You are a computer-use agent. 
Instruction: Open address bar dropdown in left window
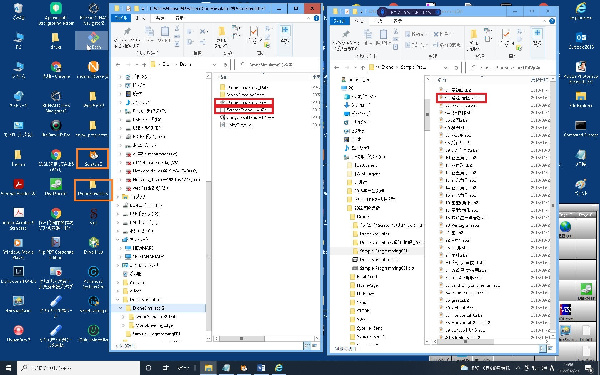(214, 65)
